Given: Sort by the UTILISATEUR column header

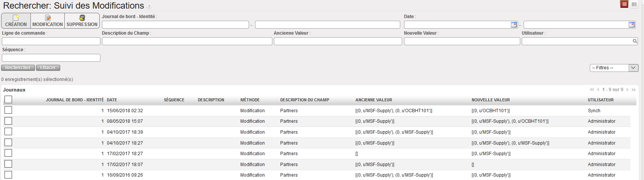Looking at the screenshot, I should click(600, 100).
